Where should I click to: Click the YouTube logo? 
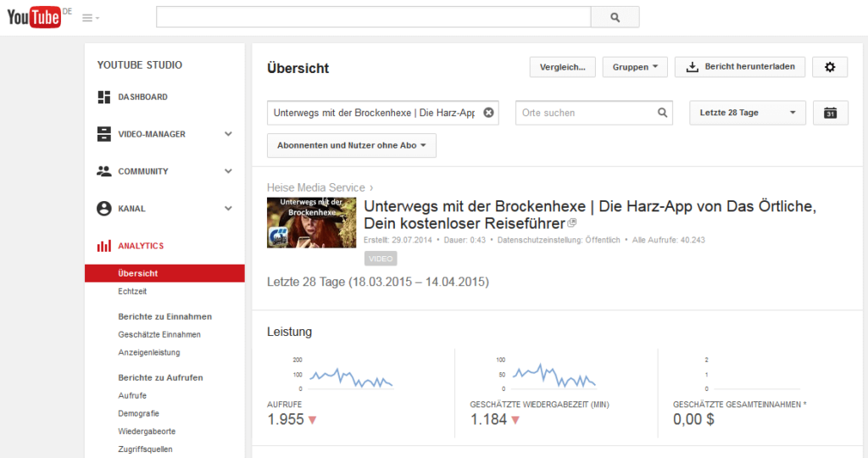tap(34, 17)
